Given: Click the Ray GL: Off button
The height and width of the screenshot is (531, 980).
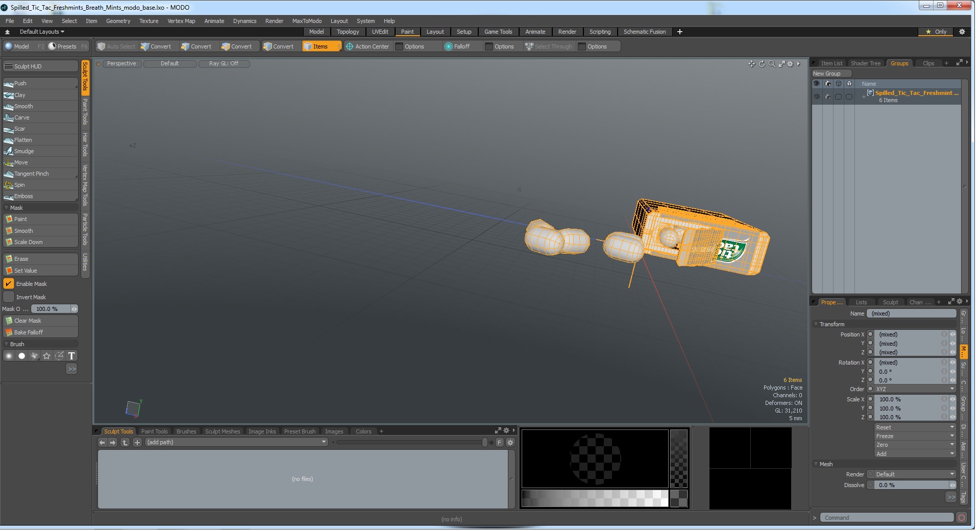Looking at the screenshot, I should point(224,64).
